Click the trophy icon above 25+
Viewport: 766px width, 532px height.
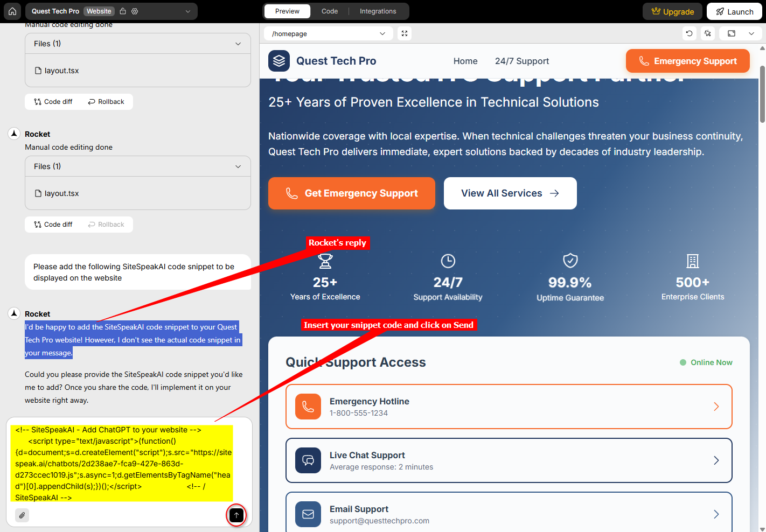tap(325, 261)
